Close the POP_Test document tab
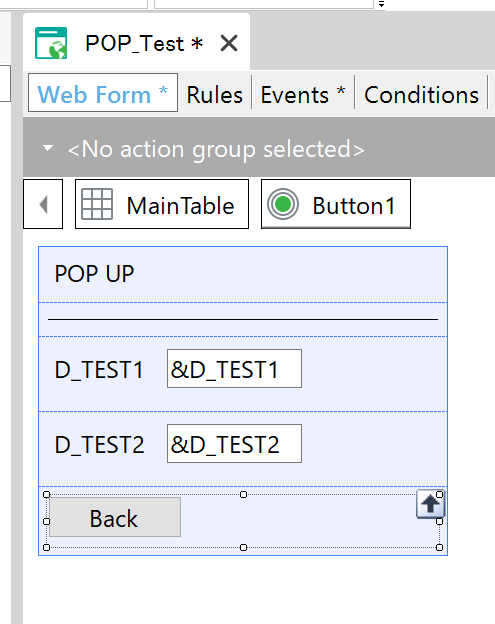 pyautogui.click(x=229, y=43)
